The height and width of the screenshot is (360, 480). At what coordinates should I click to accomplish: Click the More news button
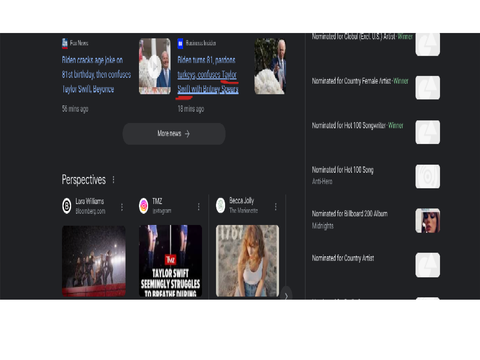pos(174,134)
